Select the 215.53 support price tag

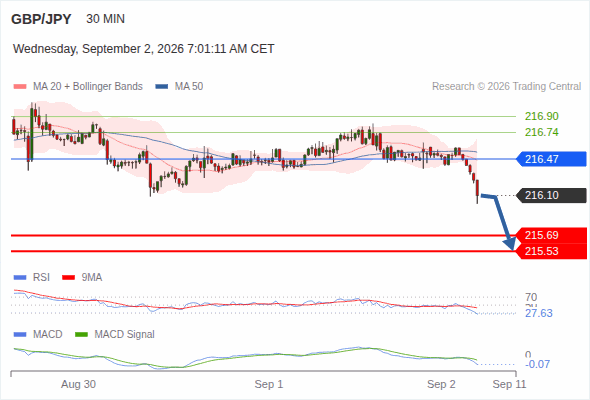coord(551,251)
